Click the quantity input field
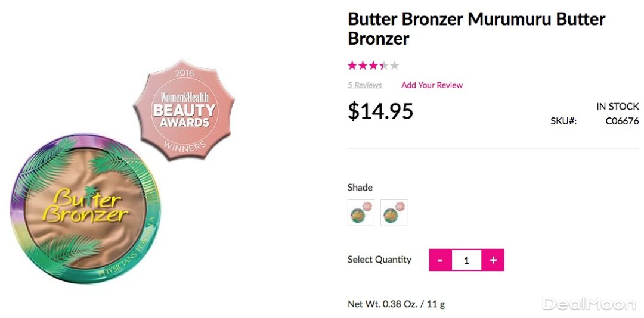The image size is (644, 318). tap(466, 260)
